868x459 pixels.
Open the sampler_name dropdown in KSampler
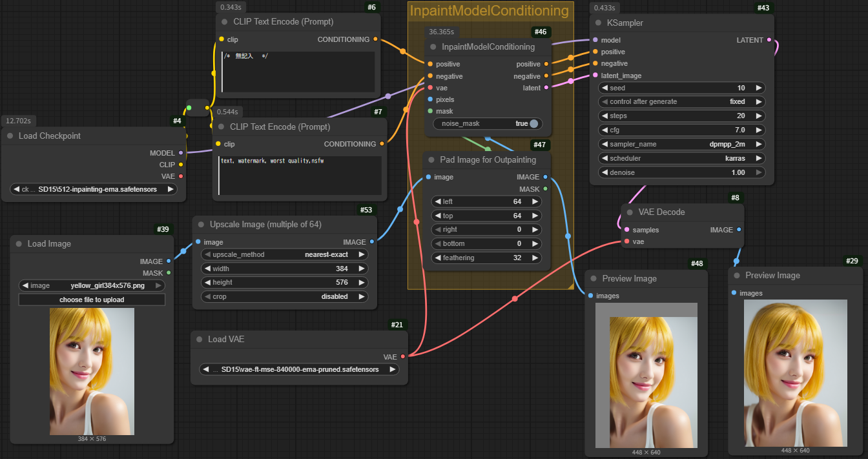pos(681,144)
